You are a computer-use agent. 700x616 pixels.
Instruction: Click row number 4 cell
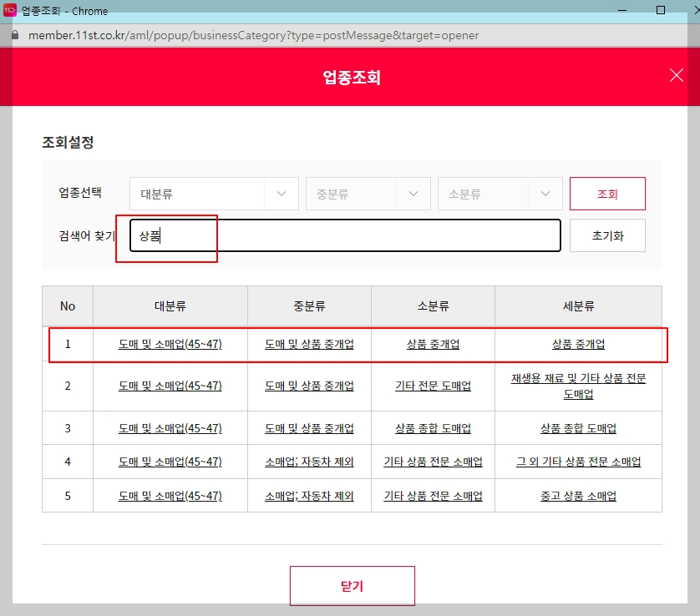coord(68,462)
